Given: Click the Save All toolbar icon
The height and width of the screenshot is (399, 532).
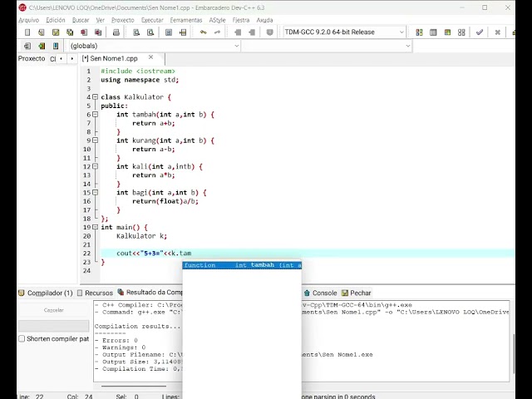Looking at the screenshot, I should [70, 32].
